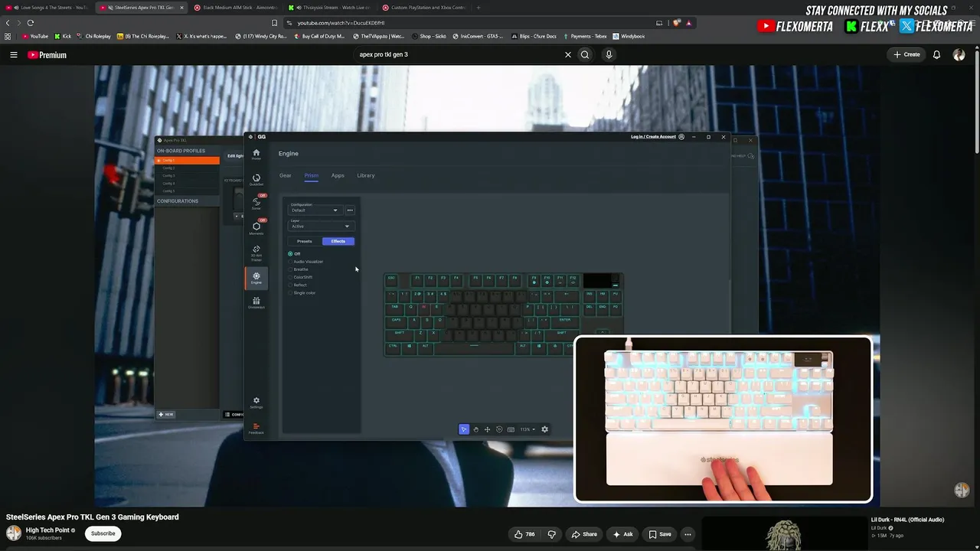Select the pointer selection tool in Prism toolbar
Screen dimensions: 980x551
(x=463, y=429)
